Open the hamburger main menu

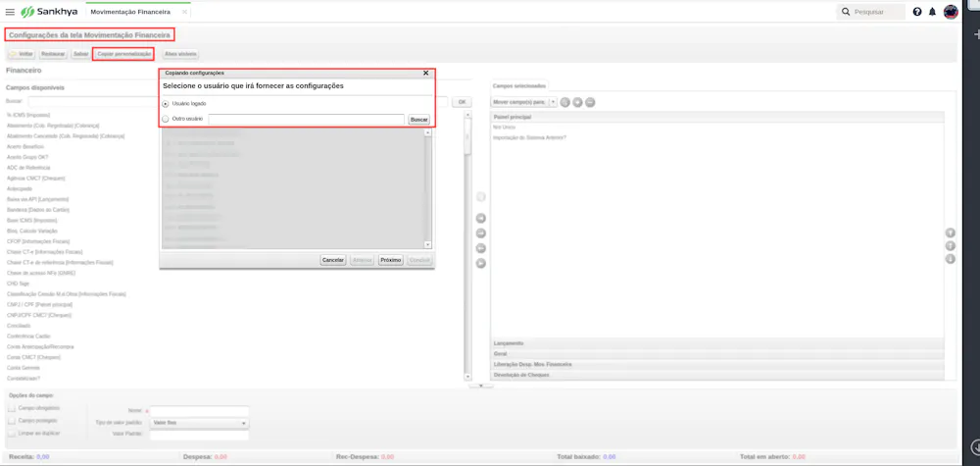tap(10, 12)
